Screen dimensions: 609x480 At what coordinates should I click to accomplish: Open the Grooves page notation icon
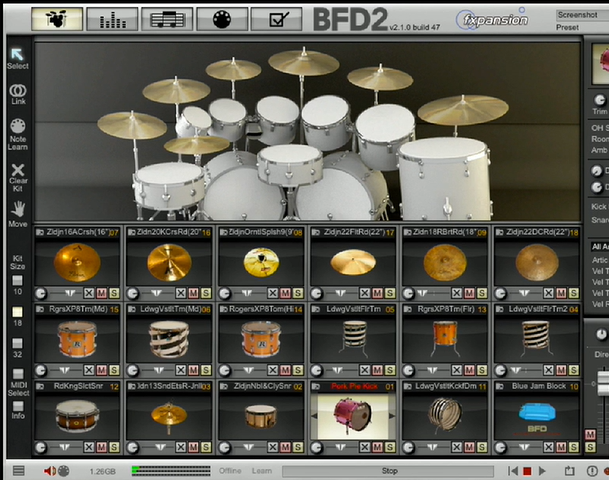pos(167,18)
